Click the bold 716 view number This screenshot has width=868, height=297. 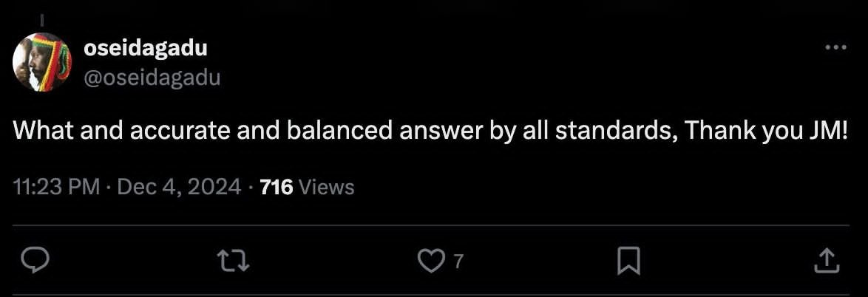click(277, 187)
